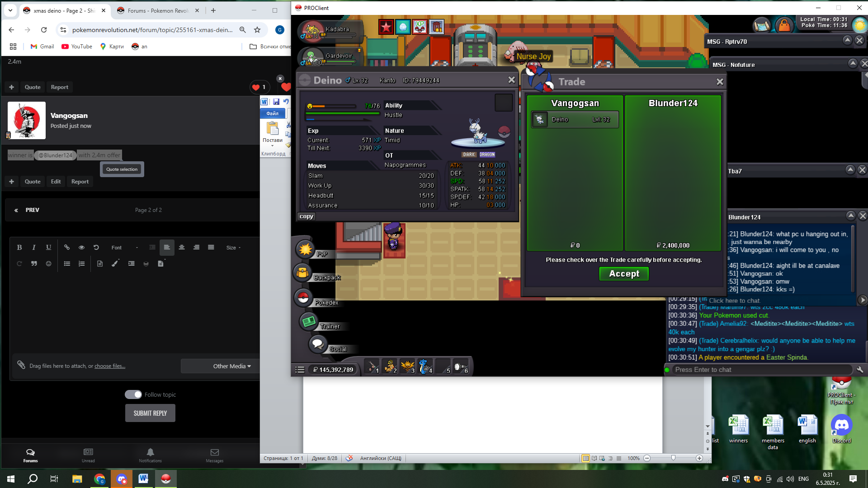Open the Файл tab in Word
This screenshot has height=488, width=868.
point(272,113)
